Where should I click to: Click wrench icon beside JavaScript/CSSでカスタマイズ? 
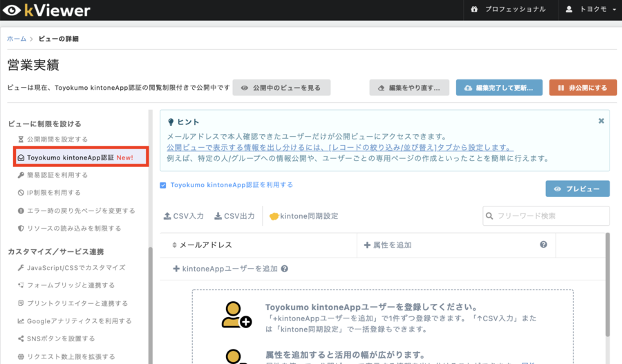click(x=21, y=268)
